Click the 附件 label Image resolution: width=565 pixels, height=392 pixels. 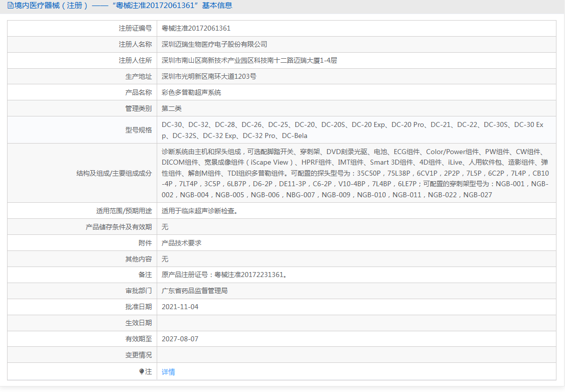click(145, 243)
